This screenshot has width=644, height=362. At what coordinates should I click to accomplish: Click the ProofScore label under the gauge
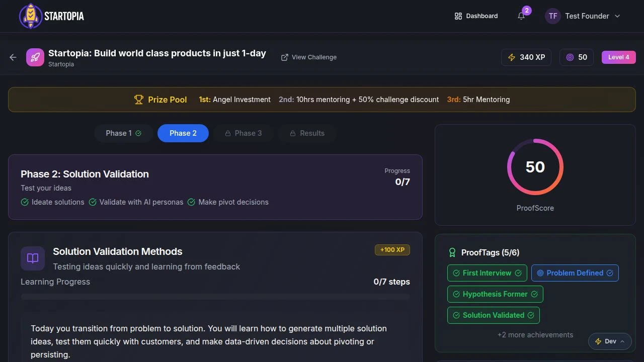pos(535,208)
